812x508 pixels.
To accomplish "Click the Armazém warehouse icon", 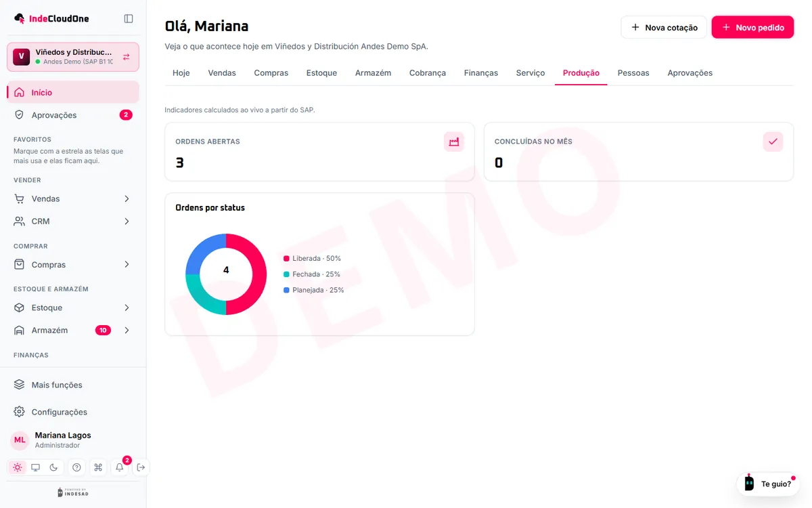I will click(x=19, y=331).
